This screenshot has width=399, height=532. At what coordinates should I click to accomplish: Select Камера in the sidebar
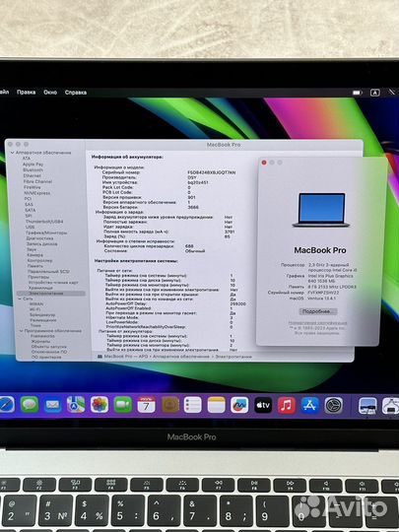click(34, 255)
